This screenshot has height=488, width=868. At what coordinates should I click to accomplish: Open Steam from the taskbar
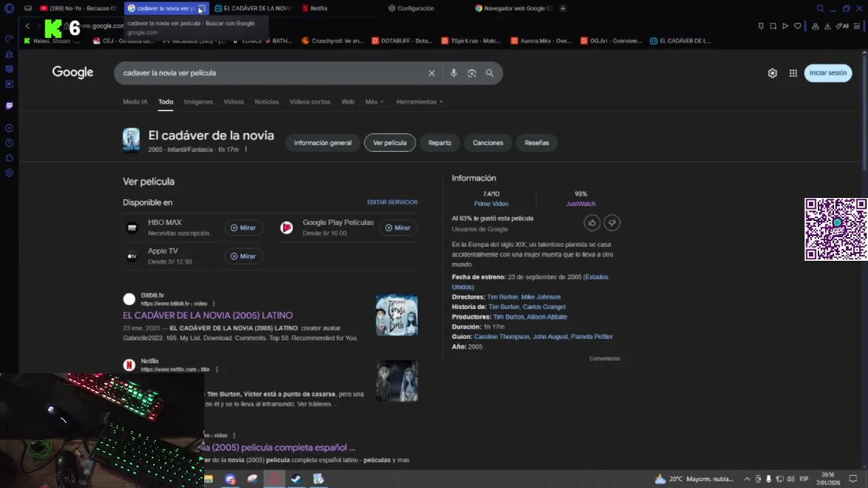pos(296,479)
